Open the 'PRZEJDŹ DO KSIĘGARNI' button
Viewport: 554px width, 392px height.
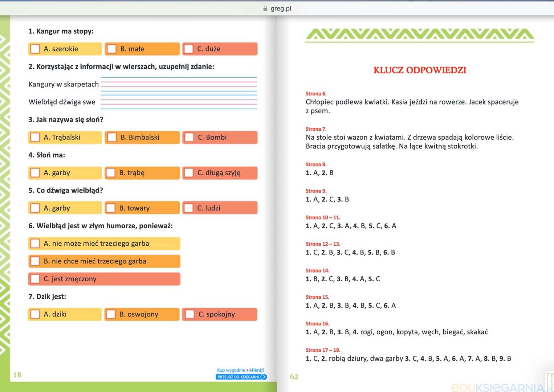point(241,377)
